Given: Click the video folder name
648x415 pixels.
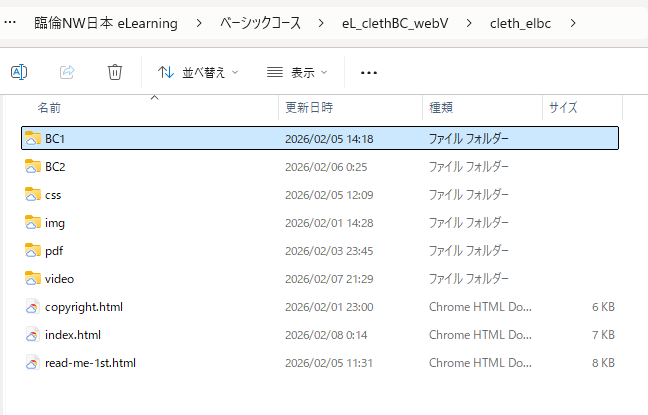Looking at the screenshot, I should click(x=59, y=279).
